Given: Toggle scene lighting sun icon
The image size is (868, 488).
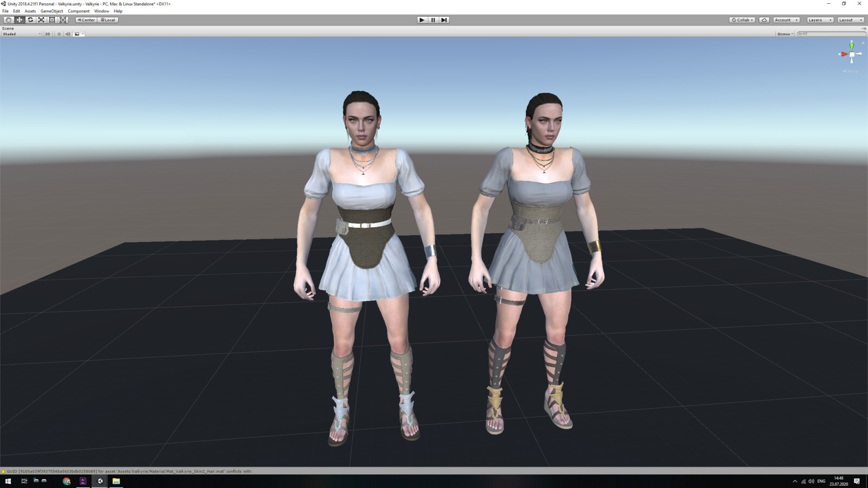Looking at the screenshot, I should 59,34.
